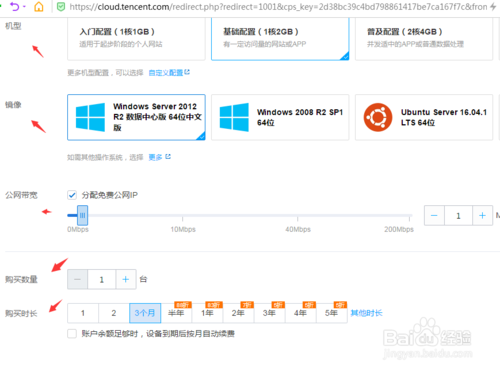This screenshot has height=371, width=500.
Task: Select the 3年 purchase duration
Action: point(269,313)
